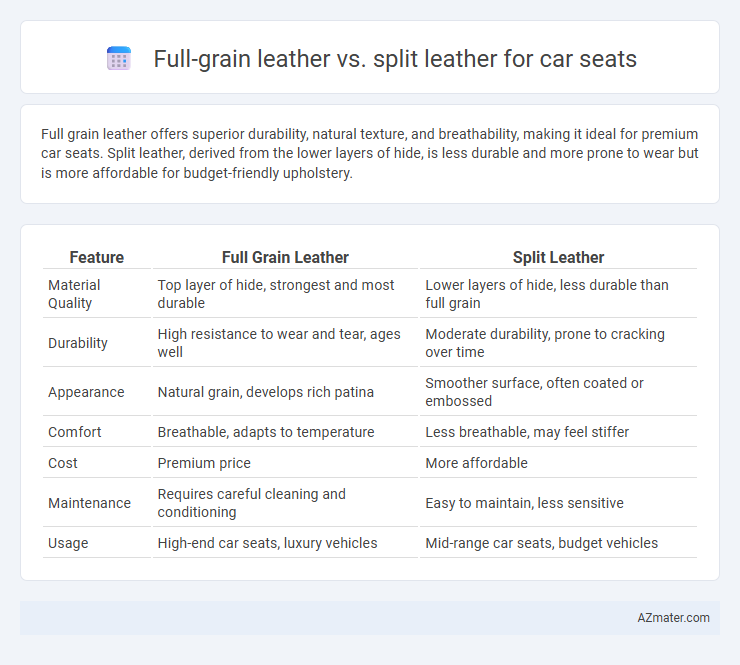The height and width of the screenshot is (665, 740).
Task: Click 'Lower layers of hide, less durable' cell
Action: coord(558,294)
